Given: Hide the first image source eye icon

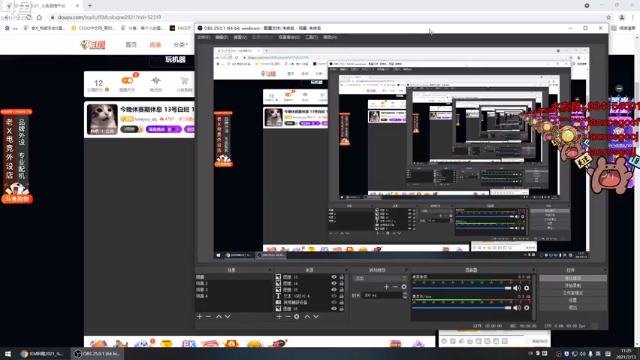Looking at the screenshot, I should 334,277.
